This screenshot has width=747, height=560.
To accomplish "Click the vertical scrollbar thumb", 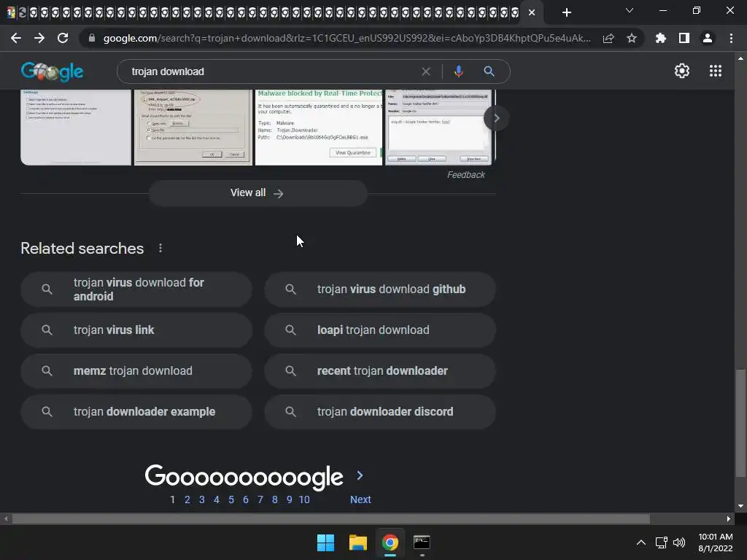I will (x=740, y=422).
